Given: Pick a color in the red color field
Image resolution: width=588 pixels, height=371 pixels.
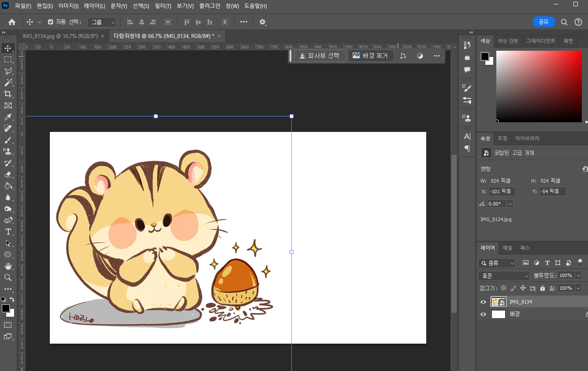Looking at the screenshot, I should (x=539, y=86).
